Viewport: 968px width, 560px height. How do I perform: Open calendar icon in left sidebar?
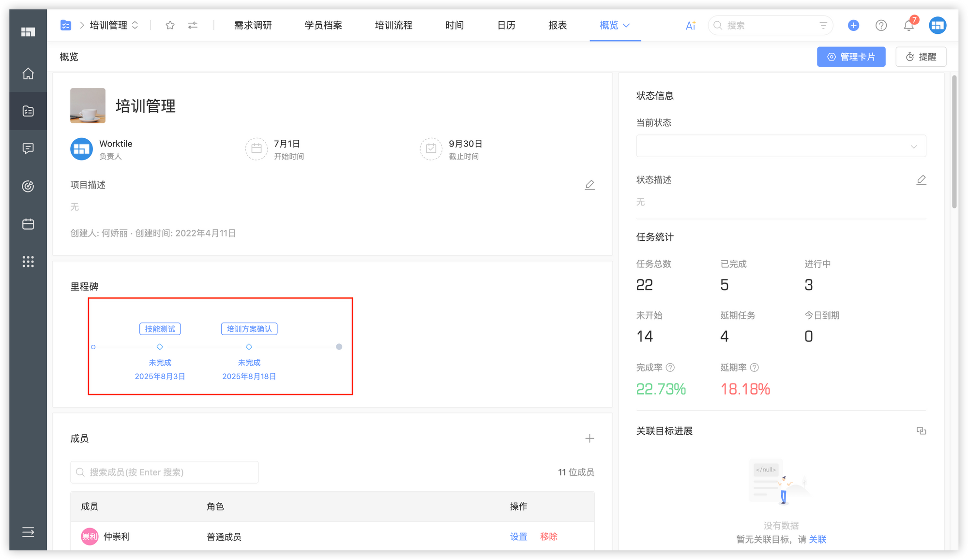[28, 224]
